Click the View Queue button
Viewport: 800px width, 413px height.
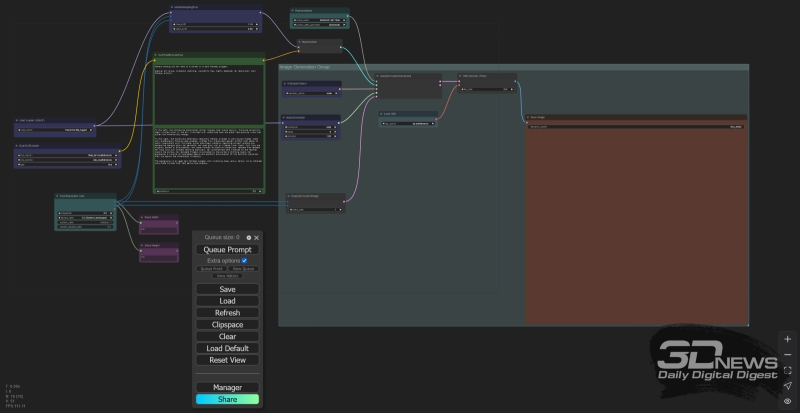point(244,269)
